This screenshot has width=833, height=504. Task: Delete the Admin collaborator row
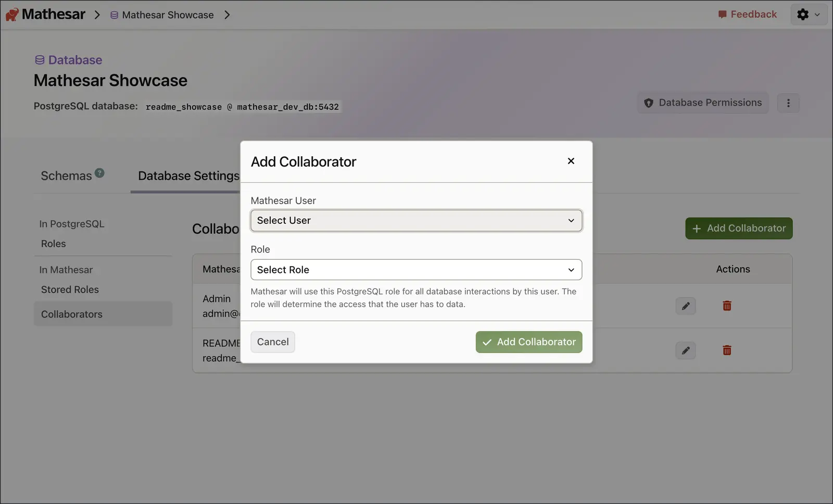[x=727, y=306]
